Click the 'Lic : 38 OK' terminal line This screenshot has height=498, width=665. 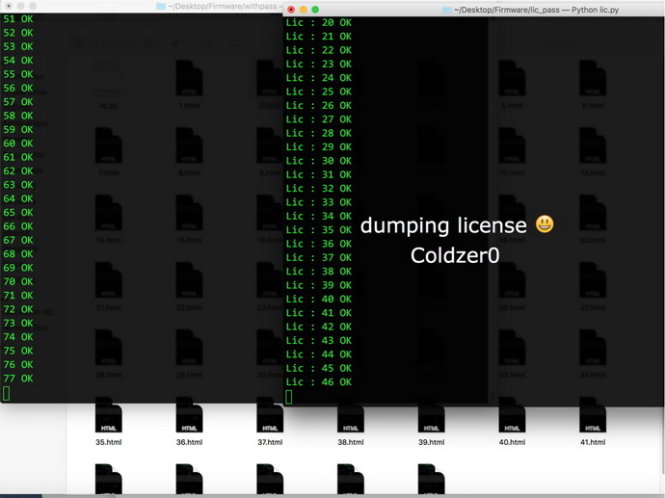click(319, 271)
